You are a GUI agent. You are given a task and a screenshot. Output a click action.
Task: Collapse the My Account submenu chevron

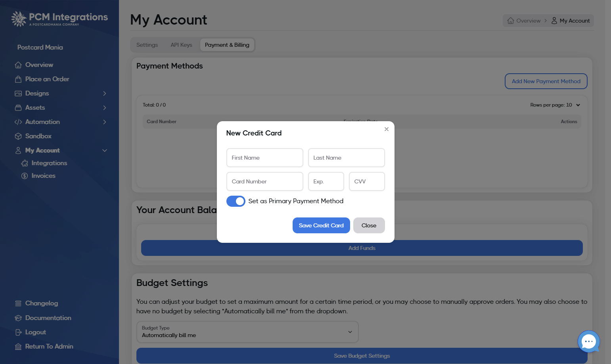click(x=105, y=151)
